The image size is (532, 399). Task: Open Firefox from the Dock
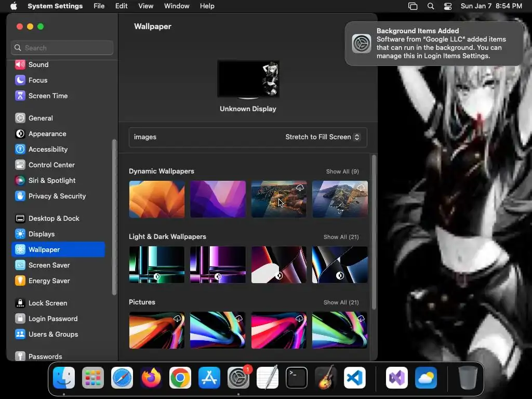[151, 378]
